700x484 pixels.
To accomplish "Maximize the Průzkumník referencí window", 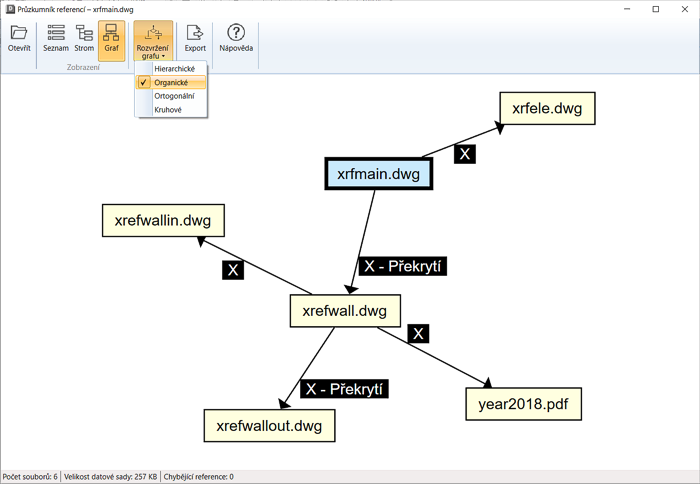I will [x=655, y=9].
